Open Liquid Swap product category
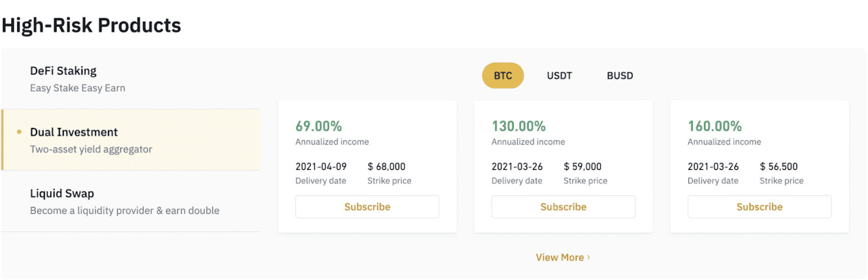Viewport: 868px width, 280px height. click(x=131, y=201)
